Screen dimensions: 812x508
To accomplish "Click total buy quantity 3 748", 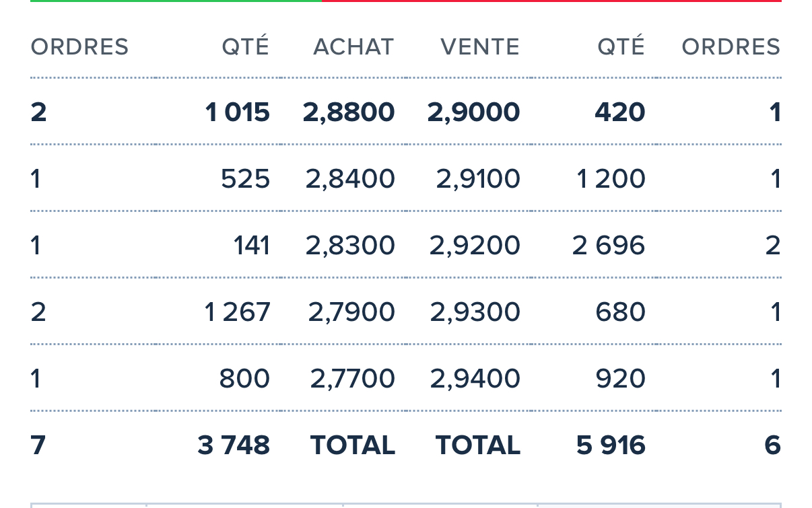I will coord(234,445).
